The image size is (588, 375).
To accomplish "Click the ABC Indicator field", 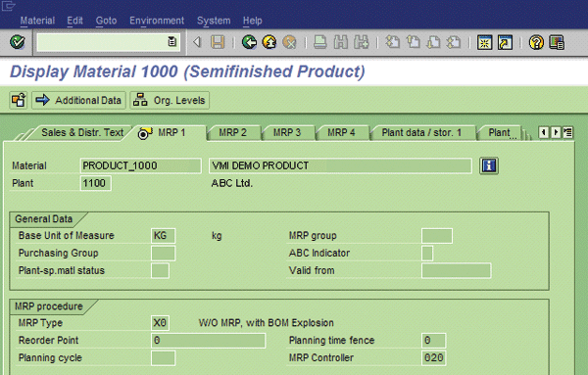I will tap(427, 254).
